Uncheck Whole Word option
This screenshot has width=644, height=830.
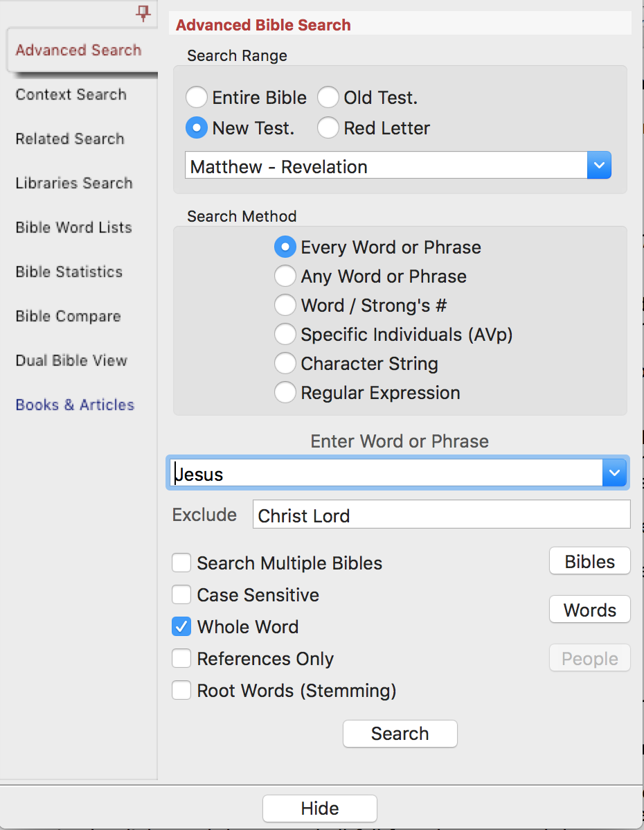[181, 627]
